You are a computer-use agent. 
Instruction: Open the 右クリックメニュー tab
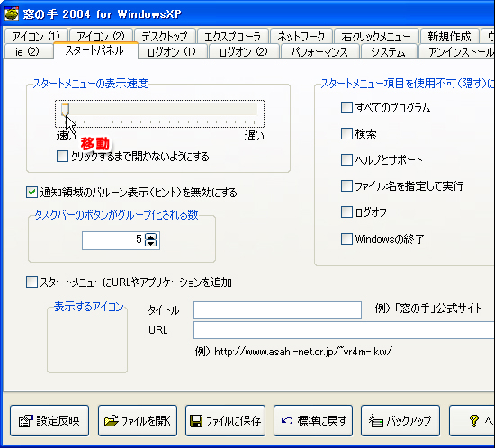376,36
